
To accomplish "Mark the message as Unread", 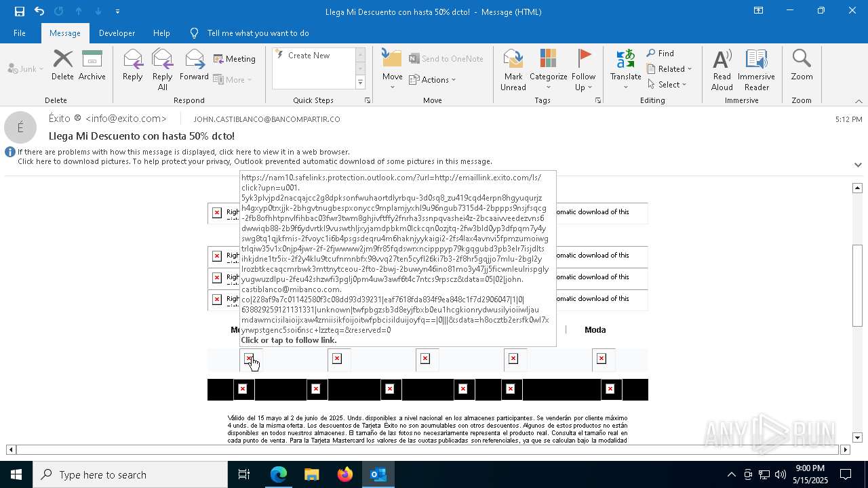I will 513,70.
